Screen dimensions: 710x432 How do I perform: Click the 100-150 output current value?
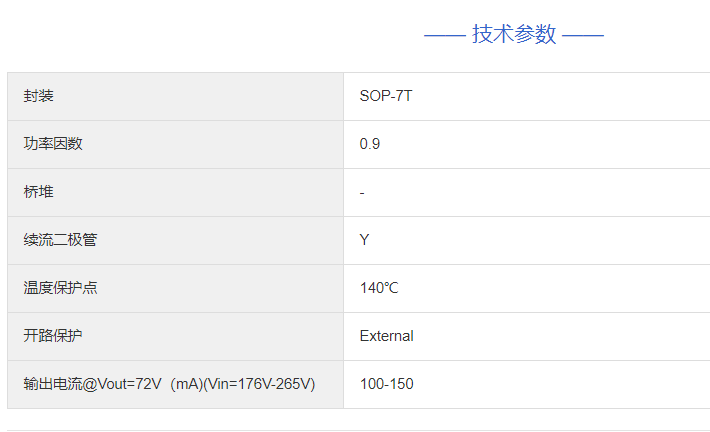click(x=386, y=384)
